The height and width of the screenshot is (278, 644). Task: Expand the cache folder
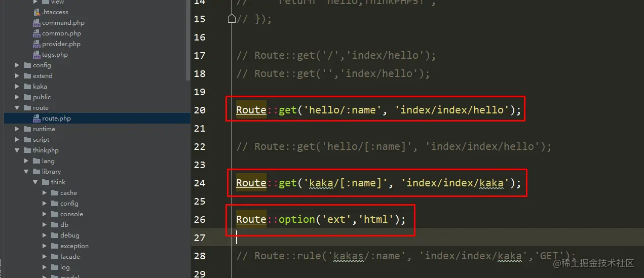(x=45, y=193)
